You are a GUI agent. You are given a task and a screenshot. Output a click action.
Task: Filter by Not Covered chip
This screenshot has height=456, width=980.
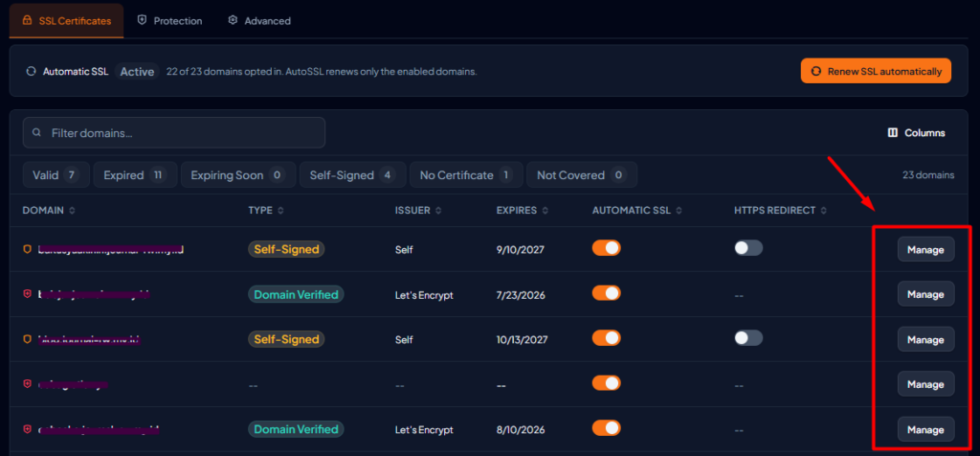coord(582,175)
